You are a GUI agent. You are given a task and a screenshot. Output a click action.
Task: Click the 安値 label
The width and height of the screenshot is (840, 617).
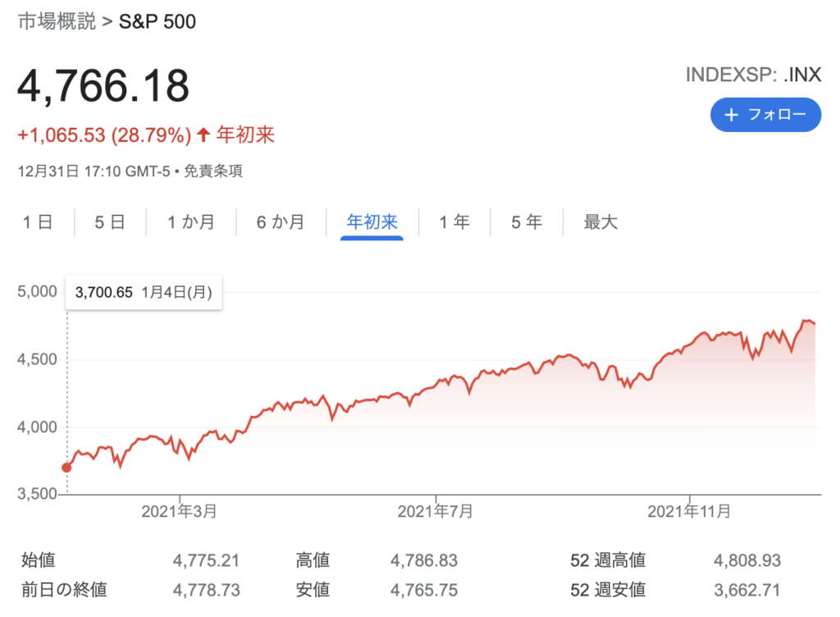[313, 590]
